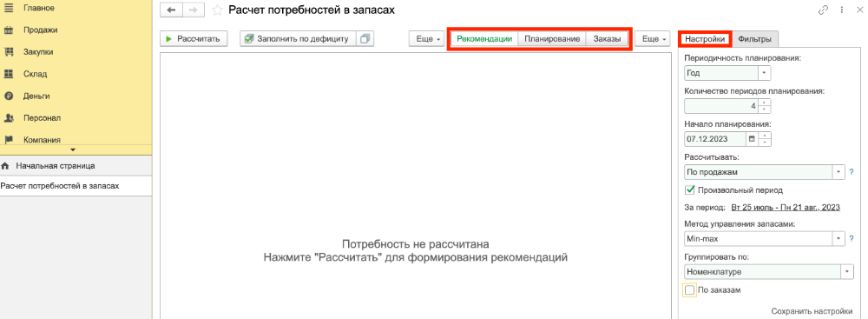The height and width of the screenshot is (319, 868).
Task: Click the help question mark beside Min-max
Action: 852,239
